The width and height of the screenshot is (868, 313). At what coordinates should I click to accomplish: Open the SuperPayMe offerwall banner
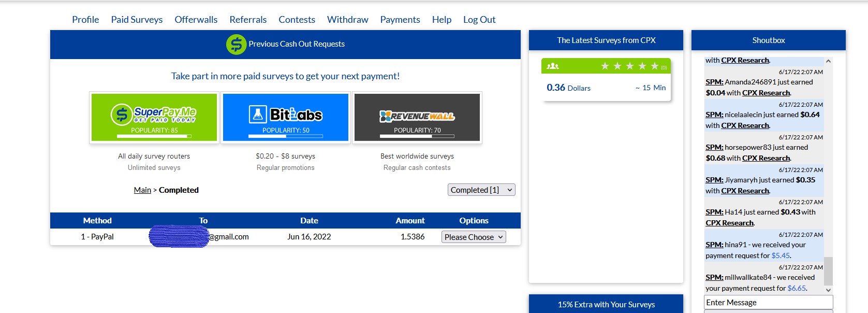(154, 117)
